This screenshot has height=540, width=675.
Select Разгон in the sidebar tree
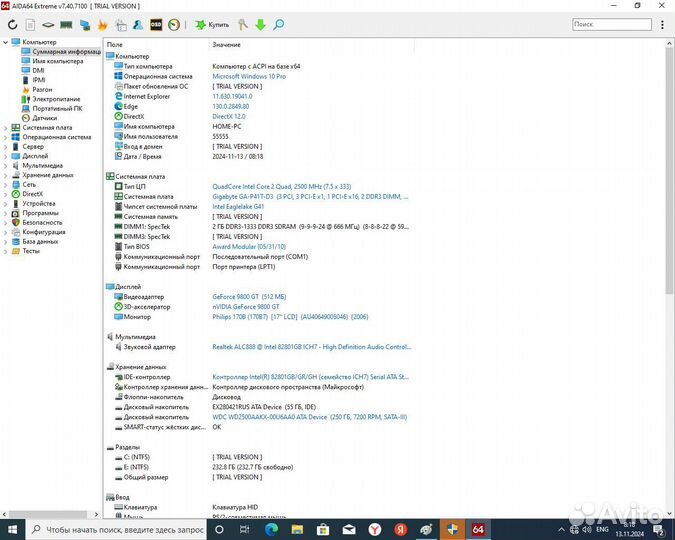coord(42,90)
